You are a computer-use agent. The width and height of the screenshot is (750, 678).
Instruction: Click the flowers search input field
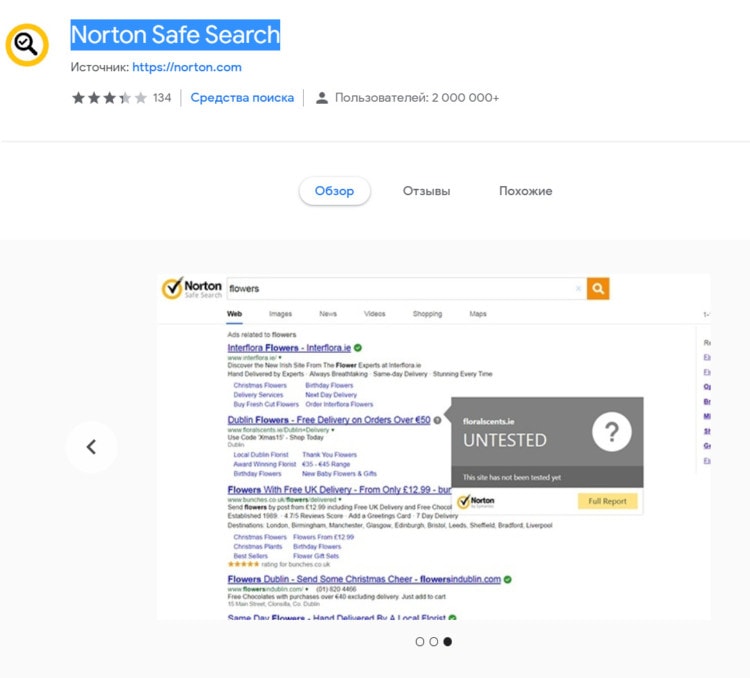402,289
